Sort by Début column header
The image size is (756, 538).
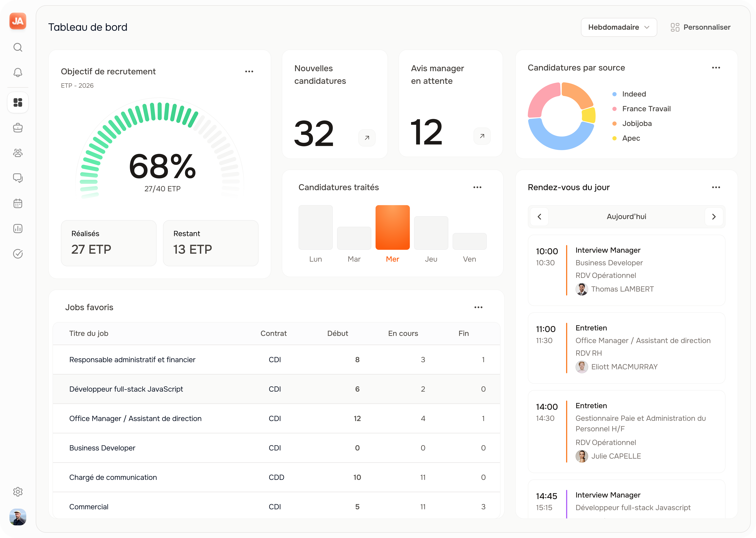click(x=337, y=334)
